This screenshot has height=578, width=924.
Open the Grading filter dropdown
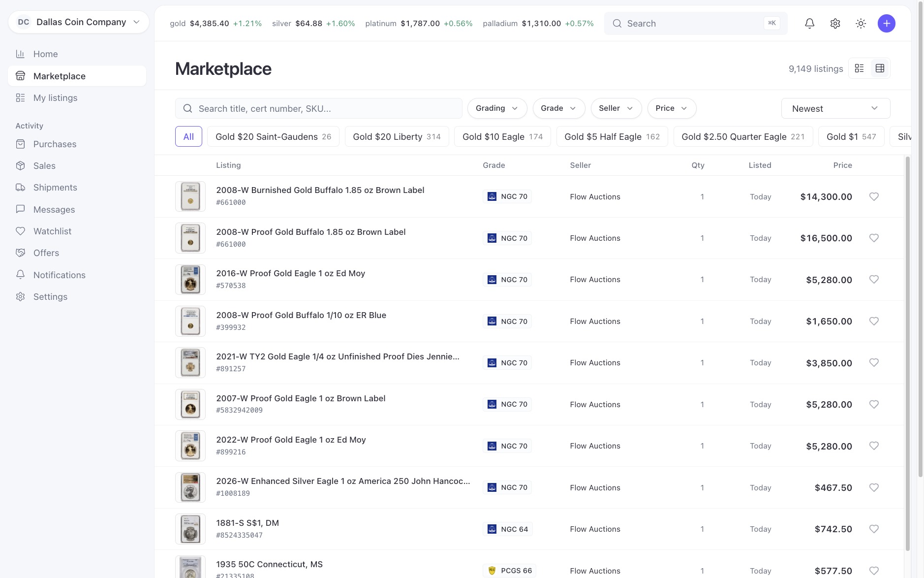[497, 108]
